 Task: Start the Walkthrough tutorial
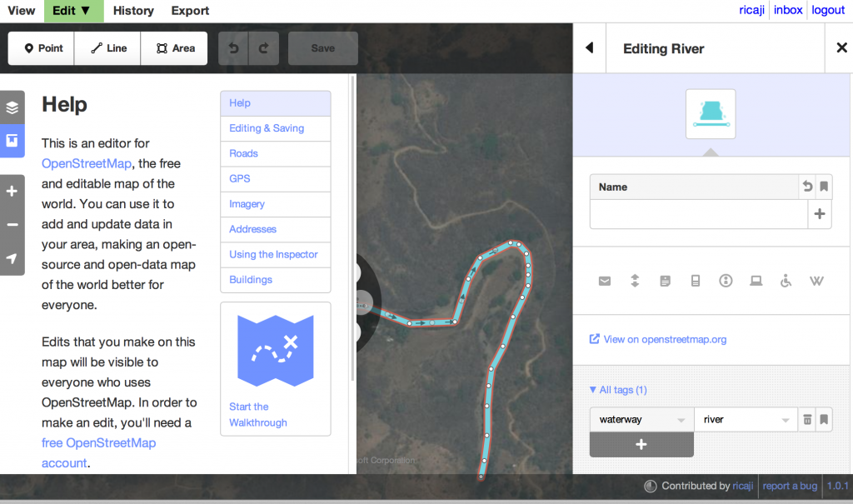275,369
